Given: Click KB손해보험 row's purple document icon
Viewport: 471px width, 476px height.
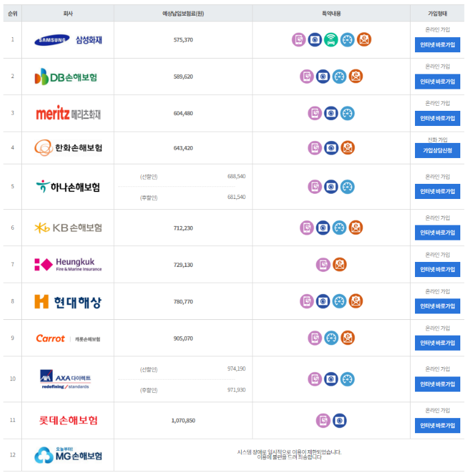Looking at the screenshot, I should pyautogui.click(x=307, y=228).
